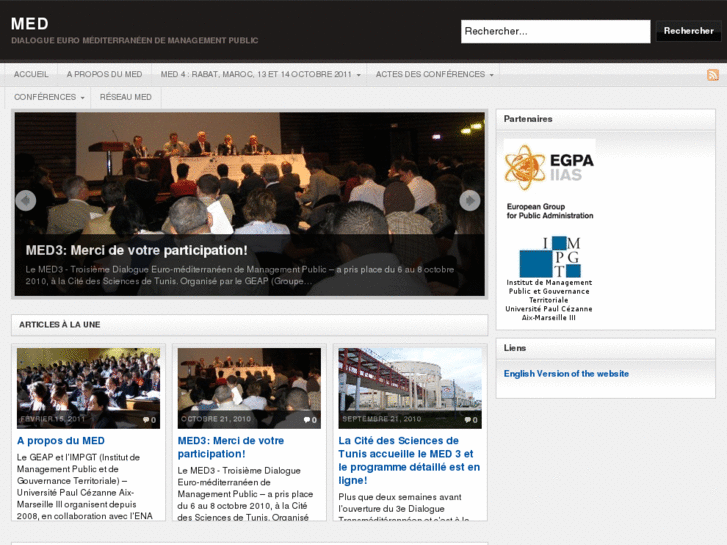Screen dimensions: 727x545
Task: Click slider excerpt 'Le MED3 - Troisième Dialogue'
Action: [x=240, y=275]
